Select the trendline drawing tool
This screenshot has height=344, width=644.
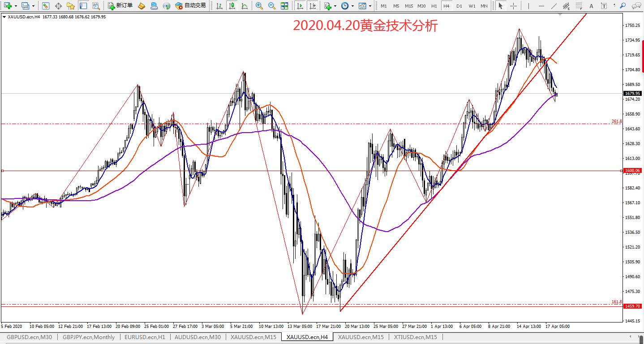coord(554,6)
